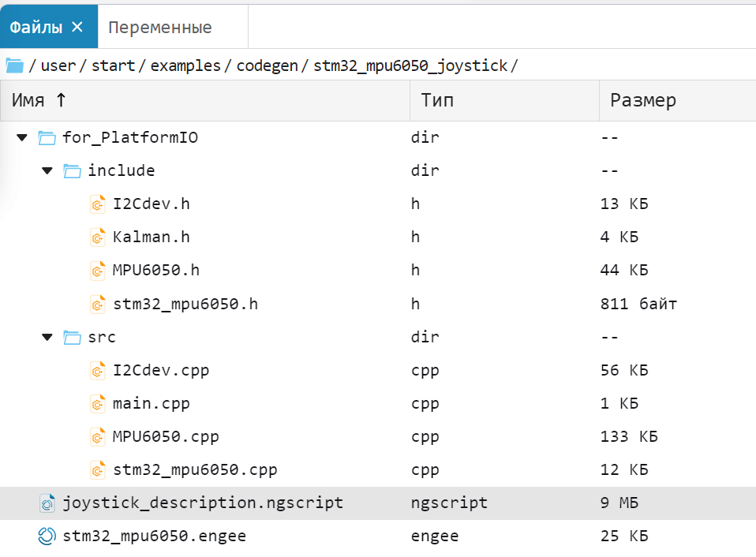756x557 pixels.
Task: Sort by the Тип column header
Action: click(x=437, y=101)
